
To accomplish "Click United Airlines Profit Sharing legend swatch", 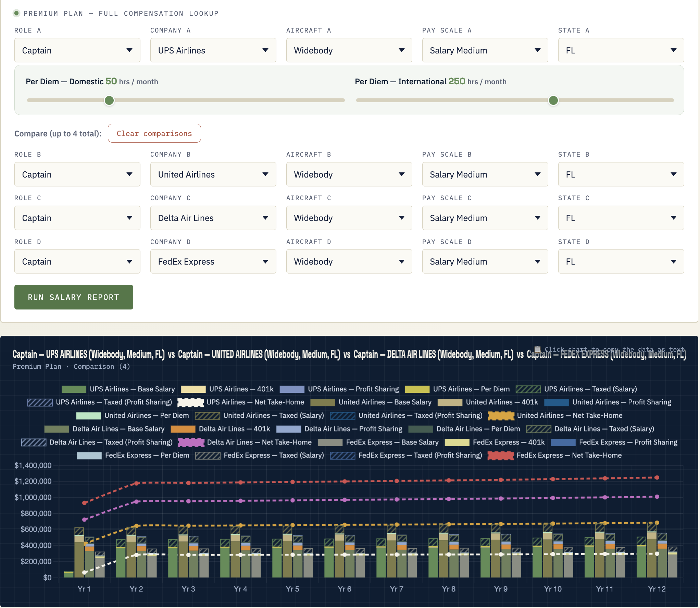I will (557, 402).
